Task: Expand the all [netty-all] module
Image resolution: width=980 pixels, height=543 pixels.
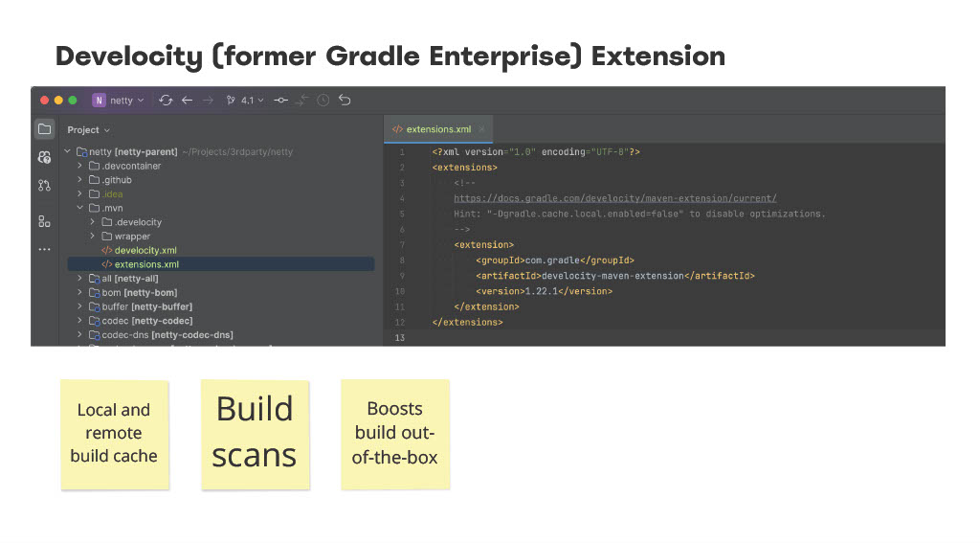Action: 80,279
